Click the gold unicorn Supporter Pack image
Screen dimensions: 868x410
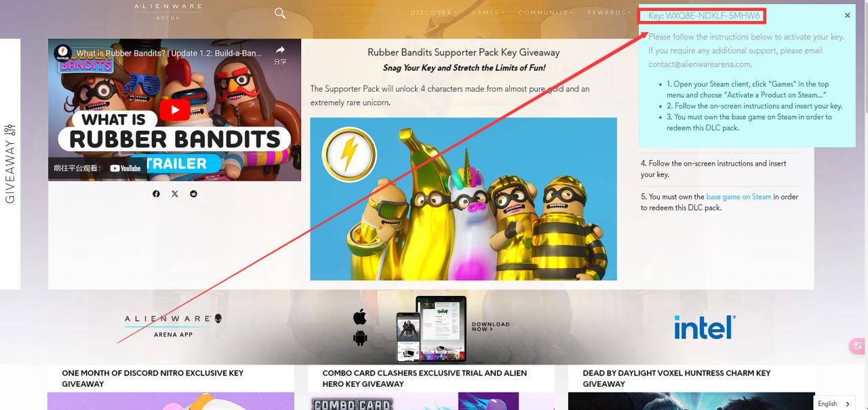[x=463, y=199]
